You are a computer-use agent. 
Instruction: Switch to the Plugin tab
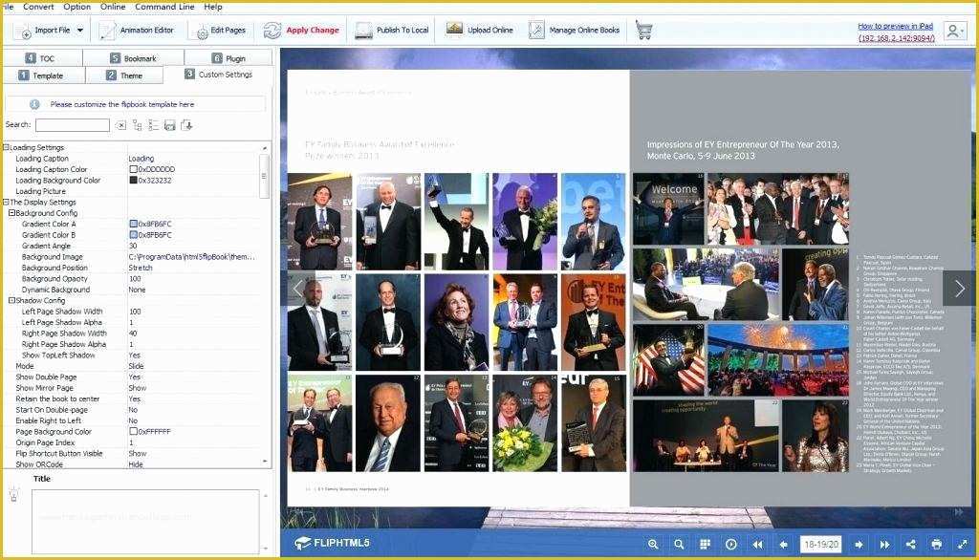[228, 58]
